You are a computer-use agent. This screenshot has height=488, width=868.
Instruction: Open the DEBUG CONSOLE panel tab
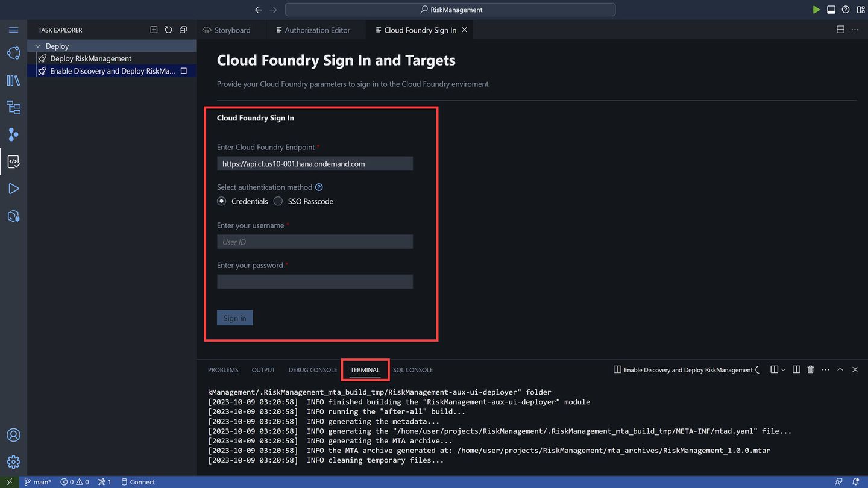[313, 370]
